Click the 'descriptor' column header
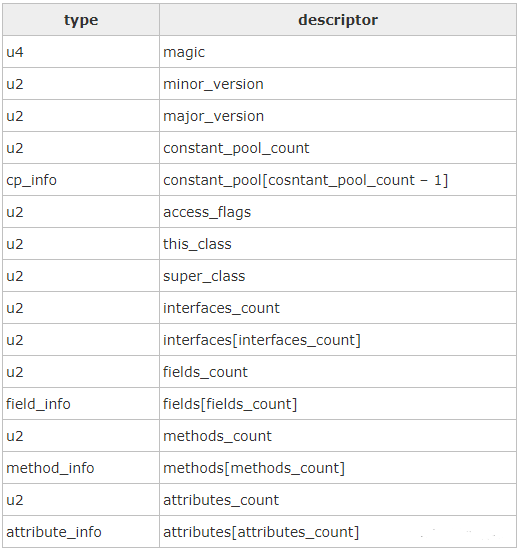This screenshot has width=518, height=549. (338, 20)
